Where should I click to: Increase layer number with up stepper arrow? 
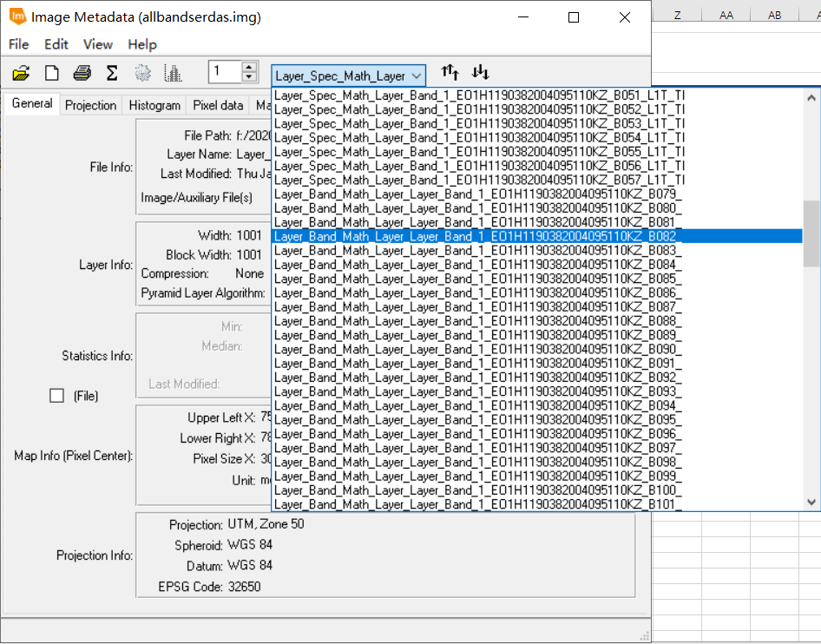pyautogui.click(x=249, y=67)
